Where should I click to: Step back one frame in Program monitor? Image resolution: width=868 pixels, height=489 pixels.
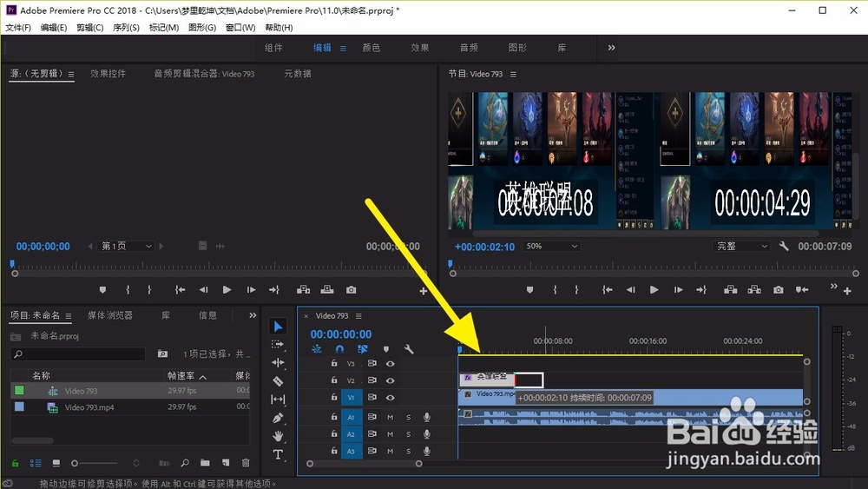630,289
